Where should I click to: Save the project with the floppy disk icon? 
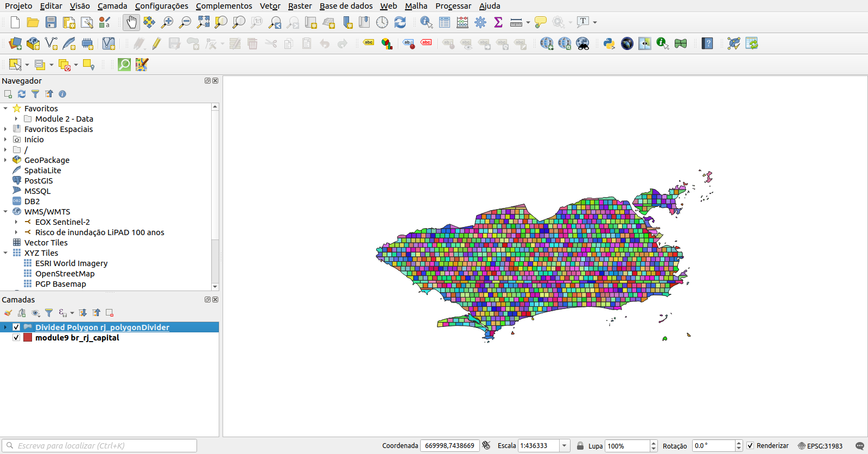pyautogui.click(x=51, y=22)
